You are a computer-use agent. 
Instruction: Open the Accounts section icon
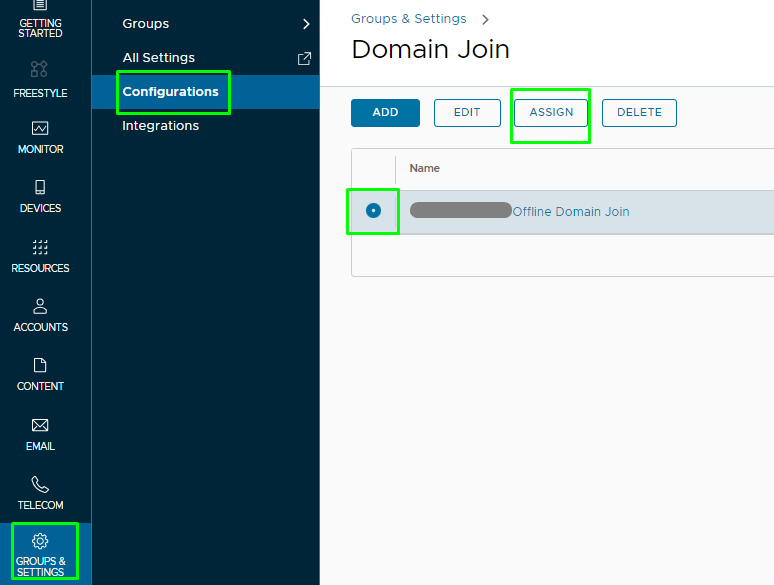click(x=40, y=306)
